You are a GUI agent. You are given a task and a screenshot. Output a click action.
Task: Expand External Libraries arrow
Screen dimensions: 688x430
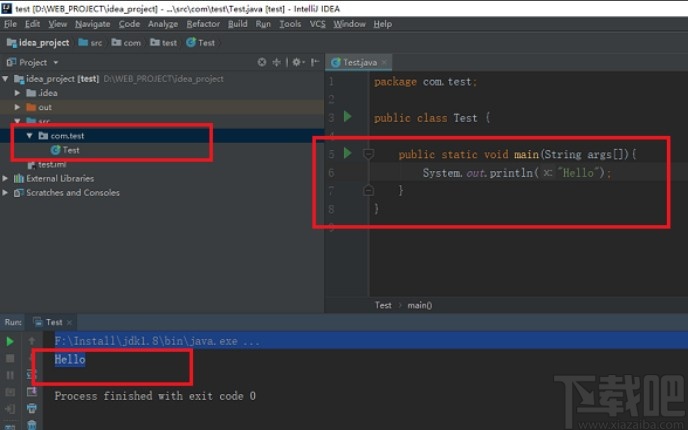click(x=5, y=178)
